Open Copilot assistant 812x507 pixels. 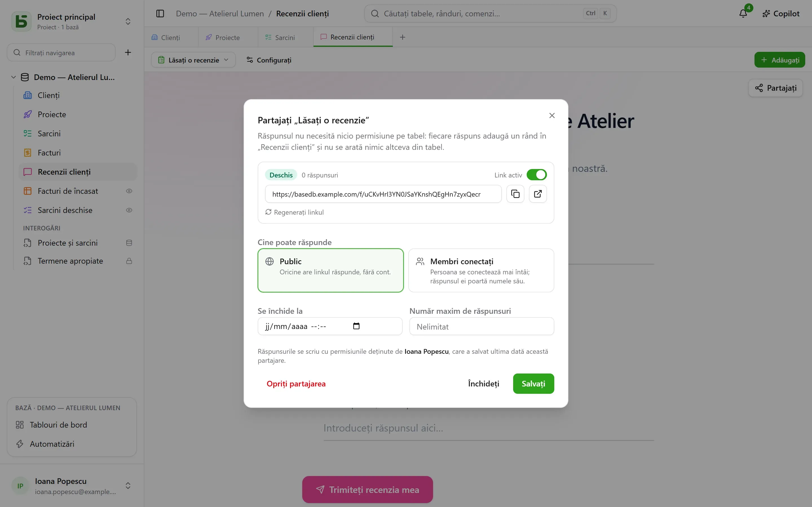pos(780,14)
